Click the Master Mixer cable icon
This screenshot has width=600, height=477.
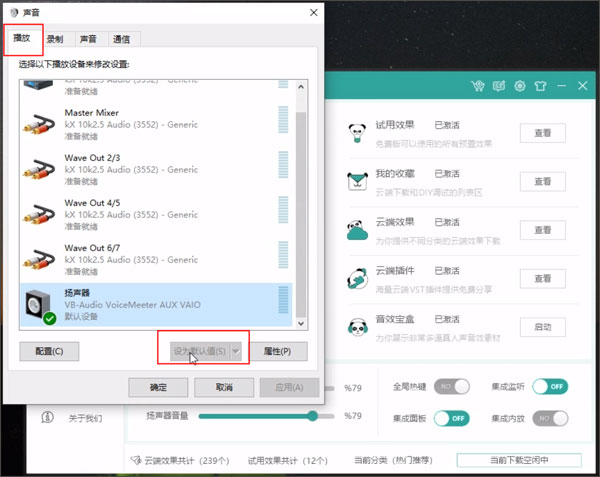point(39,124)
